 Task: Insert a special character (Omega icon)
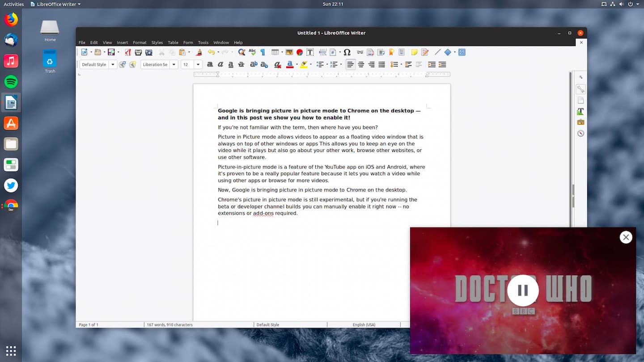[x=347, y=52]
